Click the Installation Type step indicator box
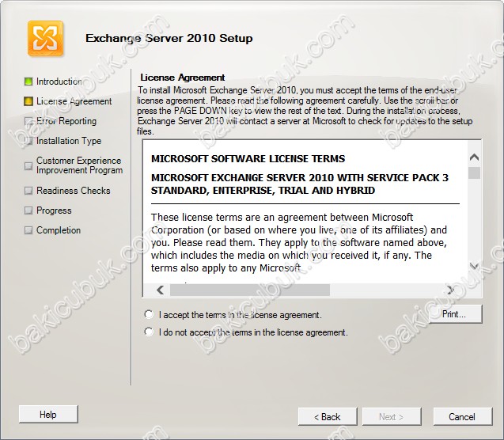 click(x=28, y=141)
